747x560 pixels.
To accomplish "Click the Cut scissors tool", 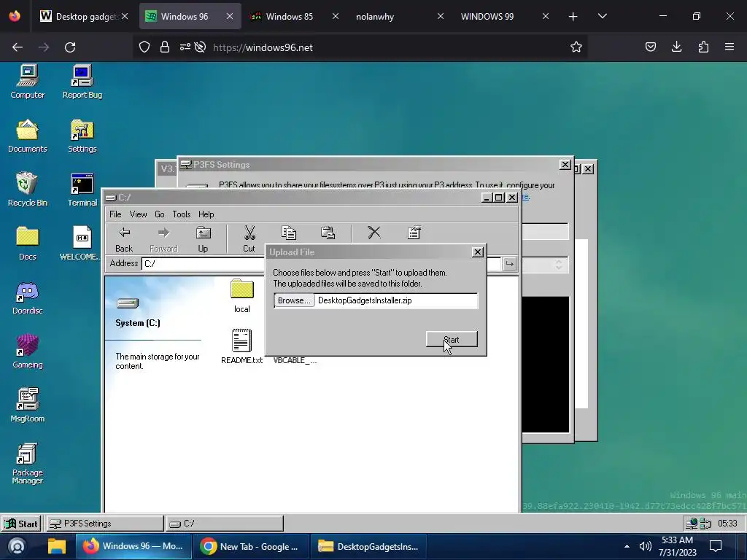I will coord(249,239).
